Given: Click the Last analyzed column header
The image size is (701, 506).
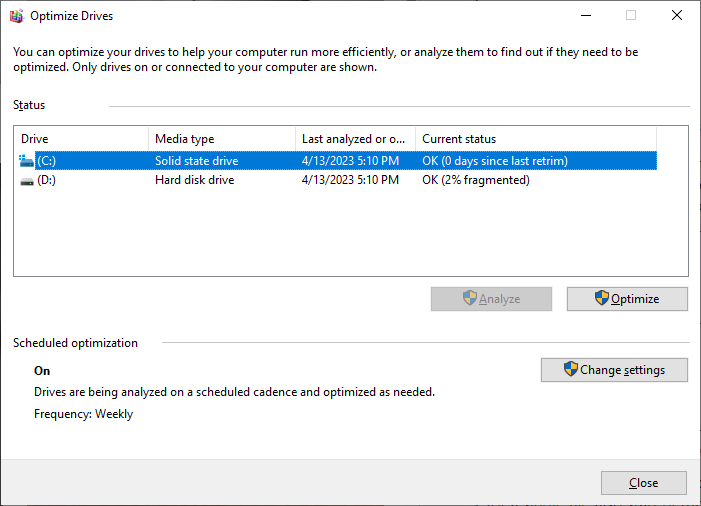Looking at the screenshot, I should 355,139.
